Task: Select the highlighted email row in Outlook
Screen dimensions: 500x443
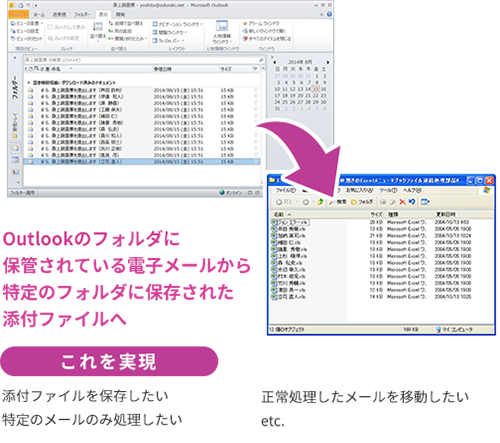Action: pyautogui.click(x=142, y=162)
